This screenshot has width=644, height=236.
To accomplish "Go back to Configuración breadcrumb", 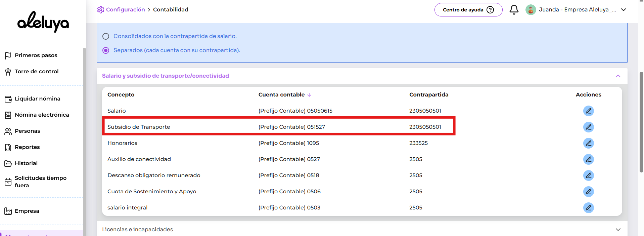I will (x=125, y=10).
